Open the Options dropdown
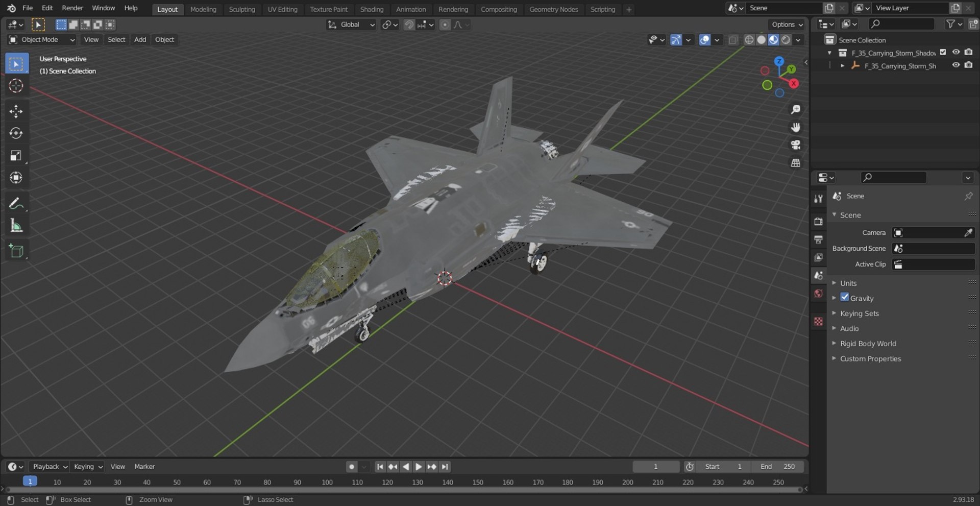Image resolution: width=980 pixels, height=506 pixels. click(x=787, y=25)
